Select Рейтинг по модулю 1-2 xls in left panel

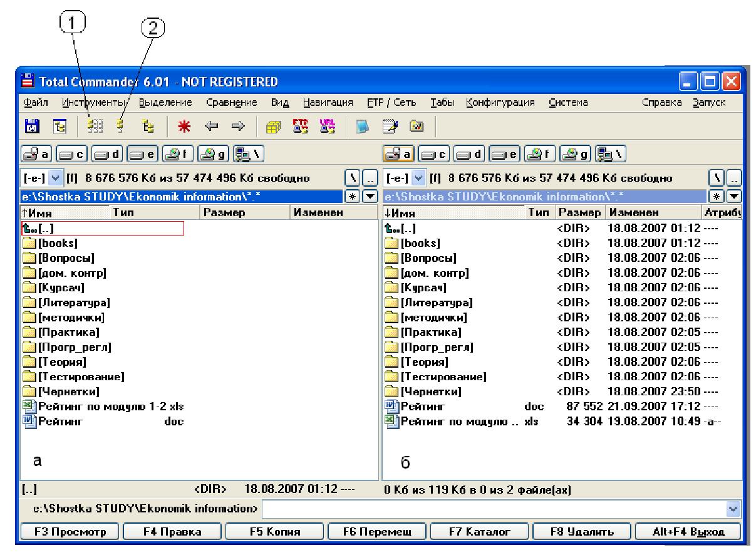click(x=103, y=407)
